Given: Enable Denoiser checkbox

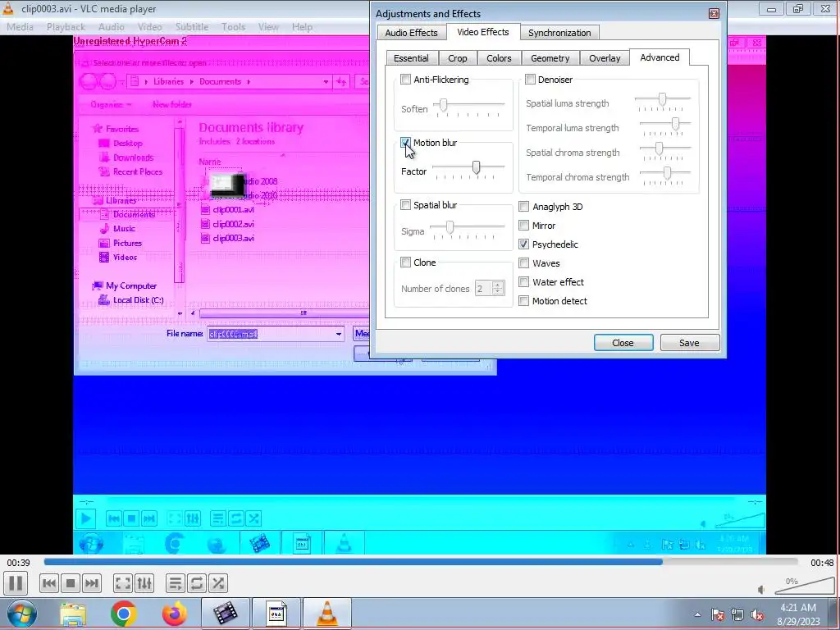Looking at the screenshot, I should [531, 80].
